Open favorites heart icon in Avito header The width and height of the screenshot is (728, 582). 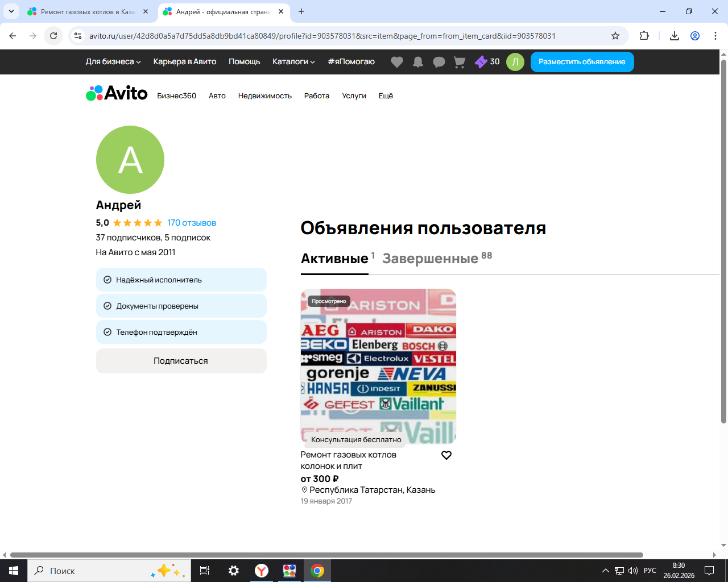397,62
